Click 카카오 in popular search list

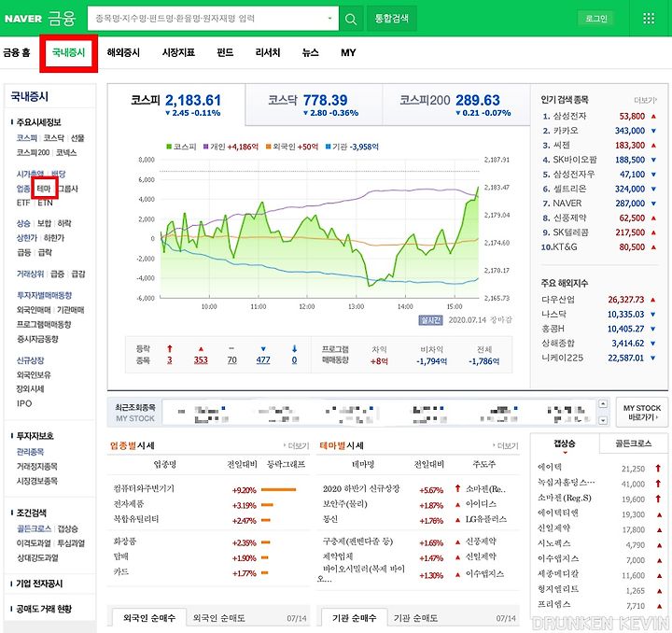[x=566, y=131]
